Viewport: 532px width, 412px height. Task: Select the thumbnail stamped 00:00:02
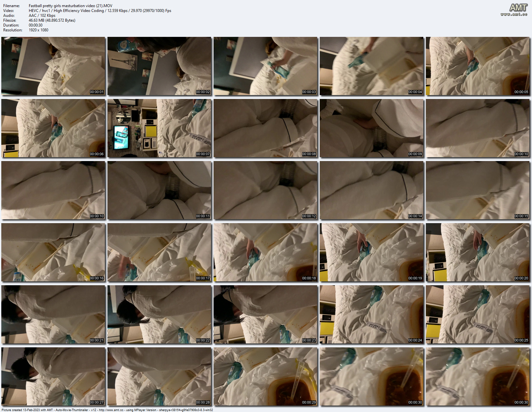click(x=160, y=66)
